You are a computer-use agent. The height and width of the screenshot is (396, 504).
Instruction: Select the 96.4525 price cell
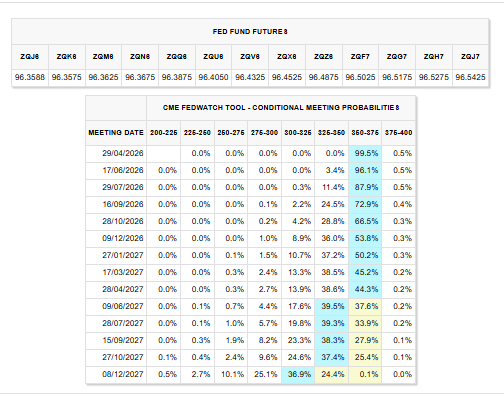[287, 77]
